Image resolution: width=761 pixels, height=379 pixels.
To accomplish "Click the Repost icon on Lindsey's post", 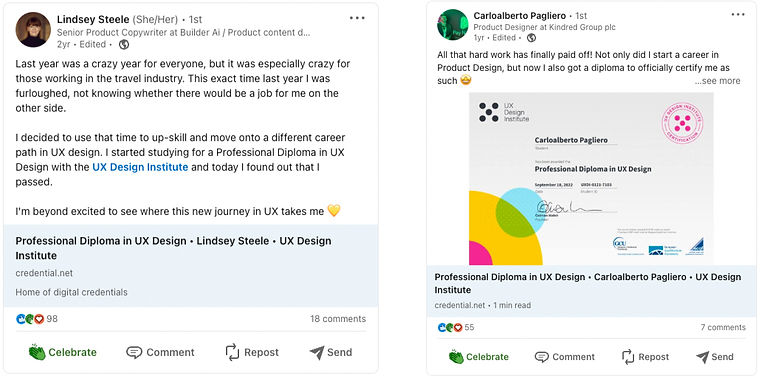I will coord(232,352).
